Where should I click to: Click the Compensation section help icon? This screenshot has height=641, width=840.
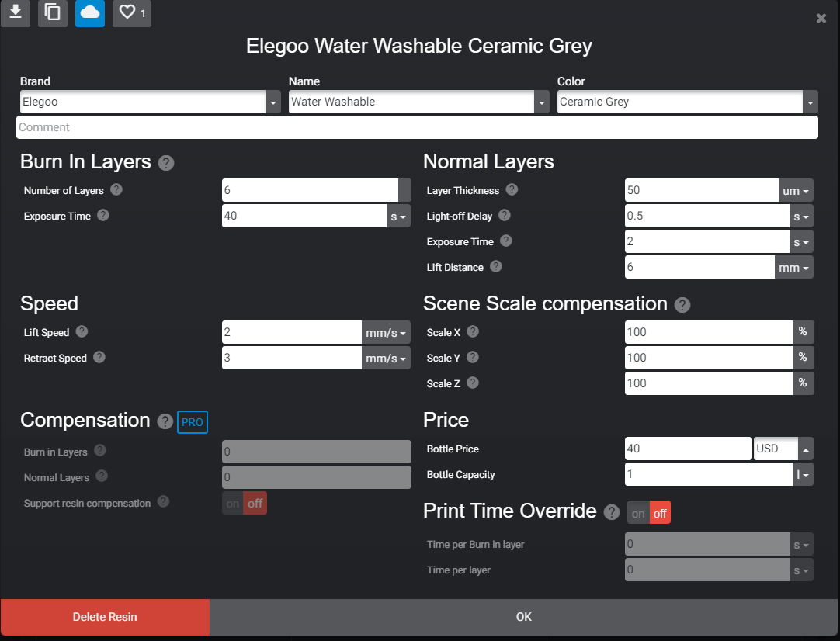(x=165, y=422)
